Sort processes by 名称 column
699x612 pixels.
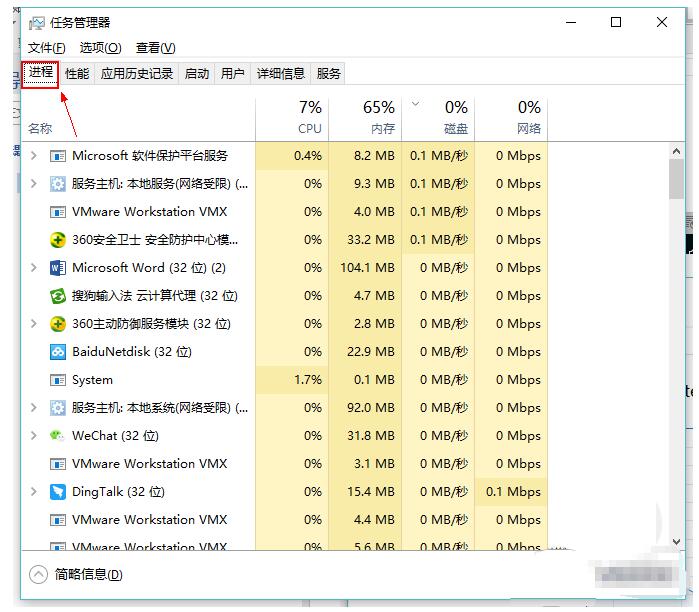[138, 119]
